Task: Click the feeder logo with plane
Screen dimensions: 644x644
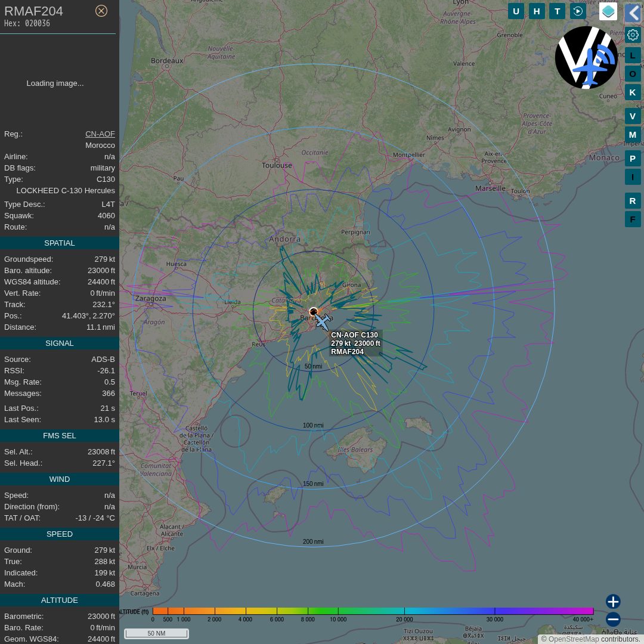Action: click(x=586, y=57)
